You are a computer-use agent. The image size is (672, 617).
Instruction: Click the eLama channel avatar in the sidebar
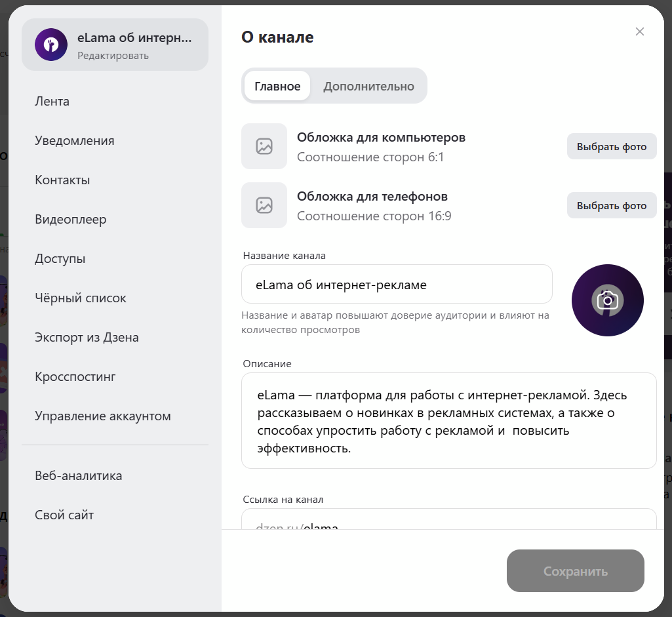(50, 45)
